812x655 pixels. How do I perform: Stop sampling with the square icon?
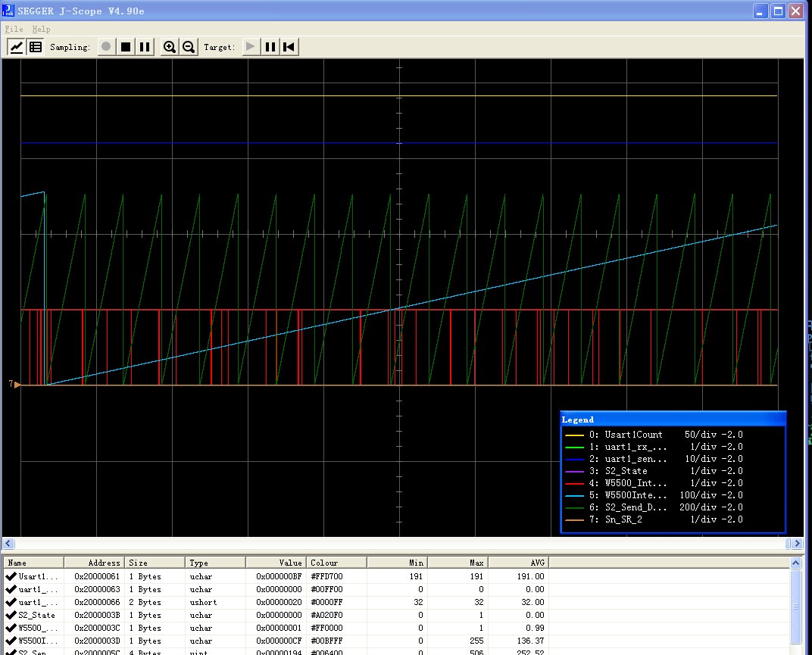pos(125,47)
